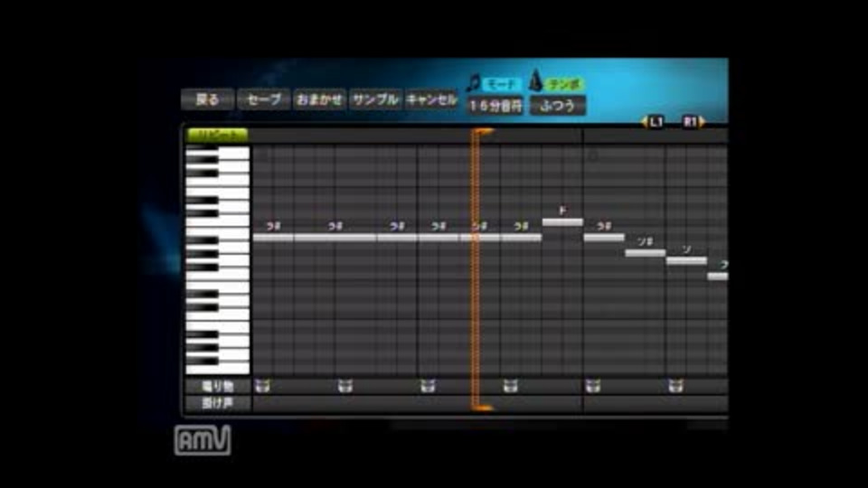Image resolution: width=868 pixels, height=488 pixels.
Task: Select the first ラ# note block
Action: tap(273, 238)
